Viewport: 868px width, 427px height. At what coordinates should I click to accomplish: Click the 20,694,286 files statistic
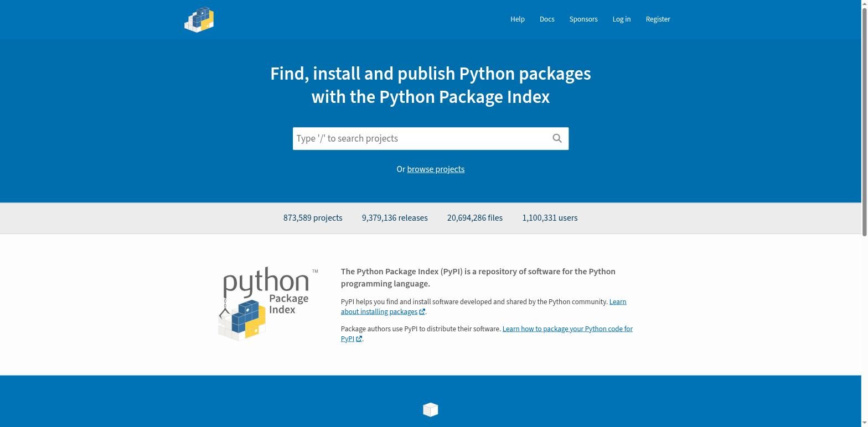[x=475, y=218]
